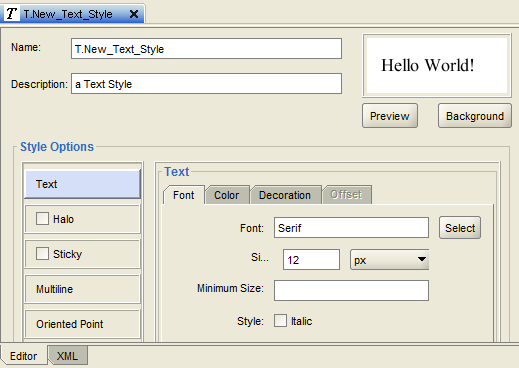519x368 pixels.
Task: Toggle the Italic style checkbox
Action: tap(280, 321)
